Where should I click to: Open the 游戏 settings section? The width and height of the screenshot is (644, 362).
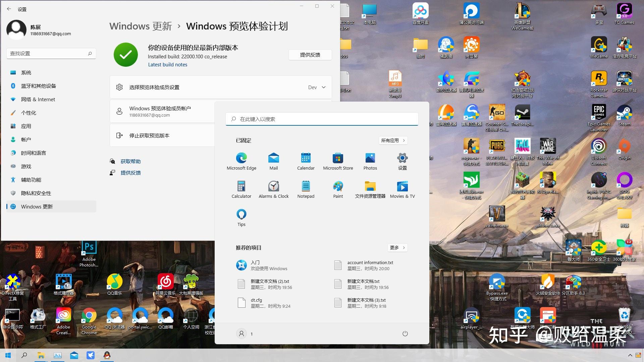click(x=26, y=166)
